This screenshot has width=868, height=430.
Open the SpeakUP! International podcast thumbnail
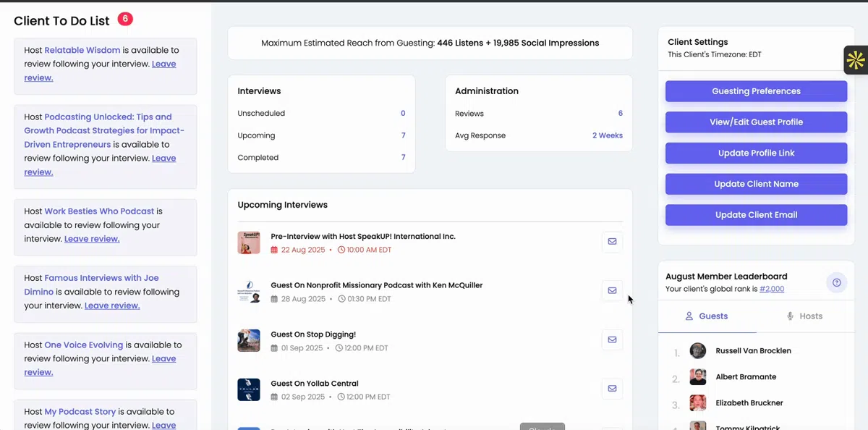[x=249, y=243]
